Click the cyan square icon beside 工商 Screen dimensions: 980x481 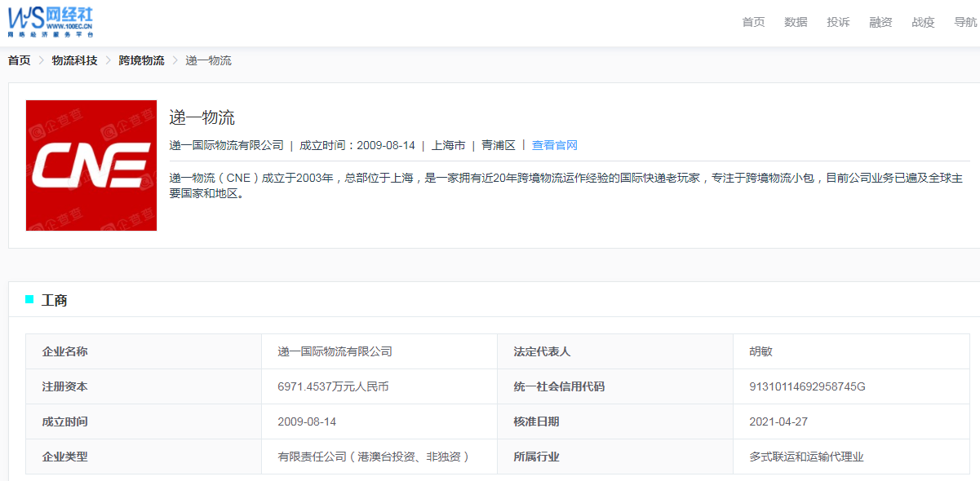point(29,299)
